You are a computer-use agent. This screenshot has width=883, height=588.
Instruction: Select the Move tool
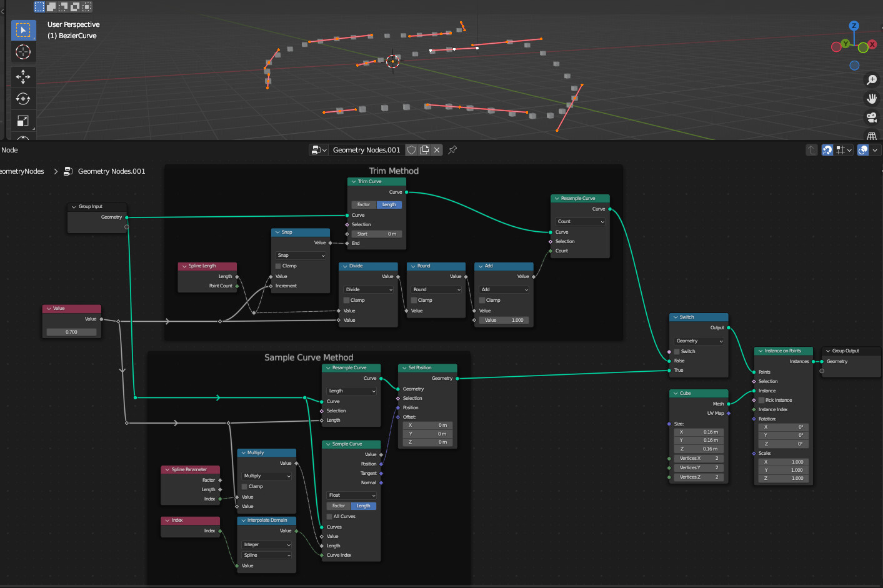23,77
